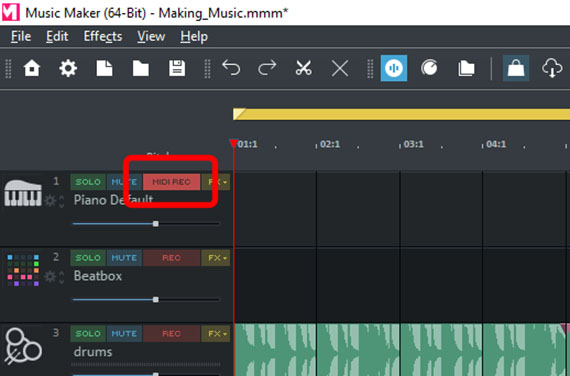
Task: Save project with floppy disk icon
Action: pyautogui.click(x=177, y=68)
